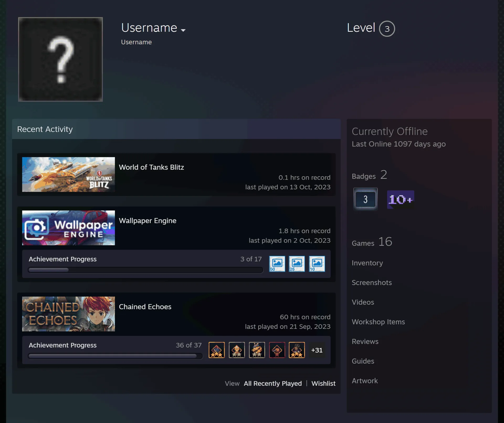Click Wallpaper Engine achievement progress bar
504x423 pixels.
(x=145, y=270)
